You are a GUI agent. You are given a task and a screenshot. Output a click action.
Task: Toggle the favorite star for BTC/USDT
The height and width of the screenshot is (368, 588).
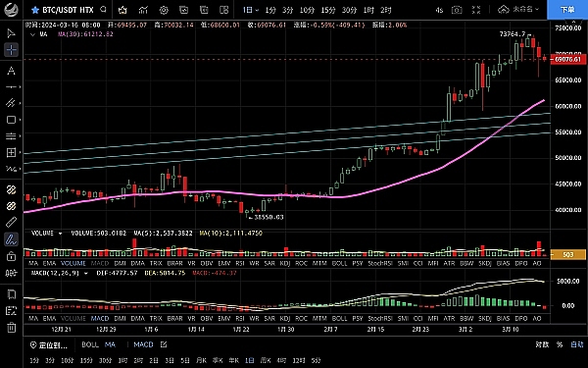coord(35,10)
